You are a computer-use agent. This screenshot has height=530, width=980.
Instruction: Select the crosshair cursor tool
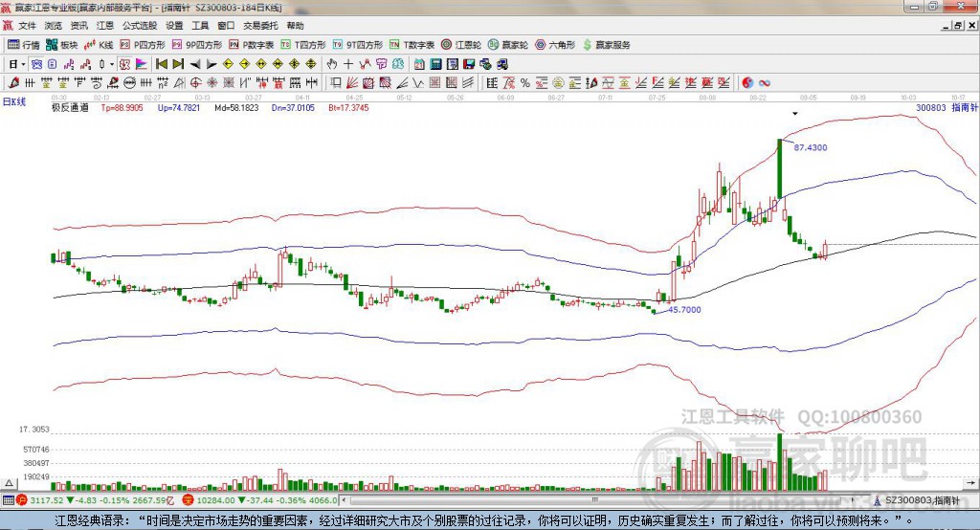coord(348,64)
